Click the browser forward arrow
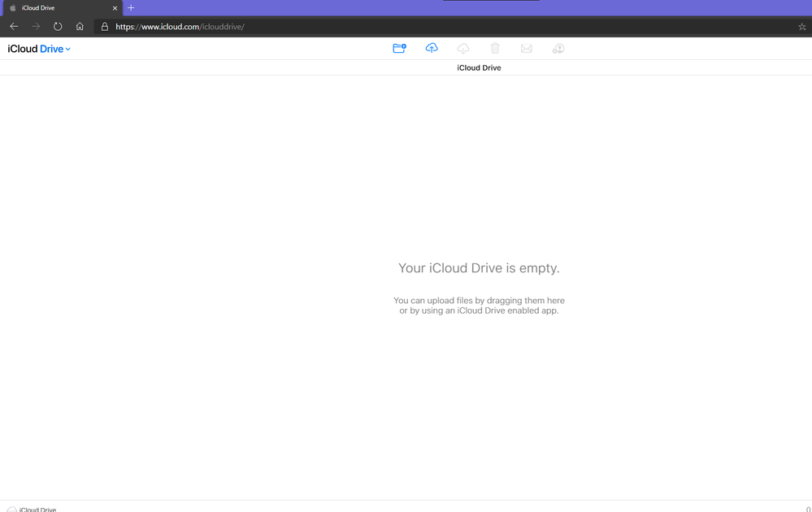812x512 pixels. tap(36, 26)
